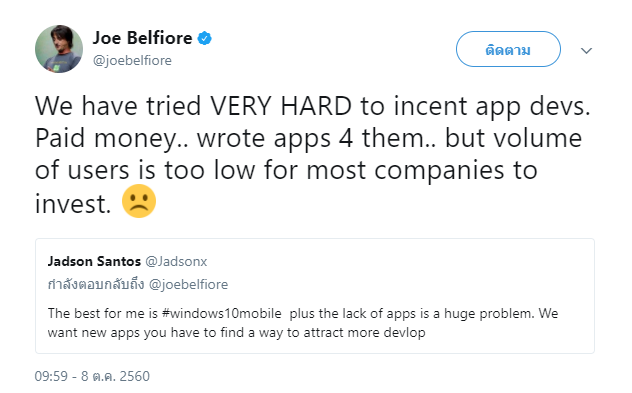Screen dimensions: 632x393
Task: Select the quoted tweet line starting "want new apps"
Action: coord(237,333)
